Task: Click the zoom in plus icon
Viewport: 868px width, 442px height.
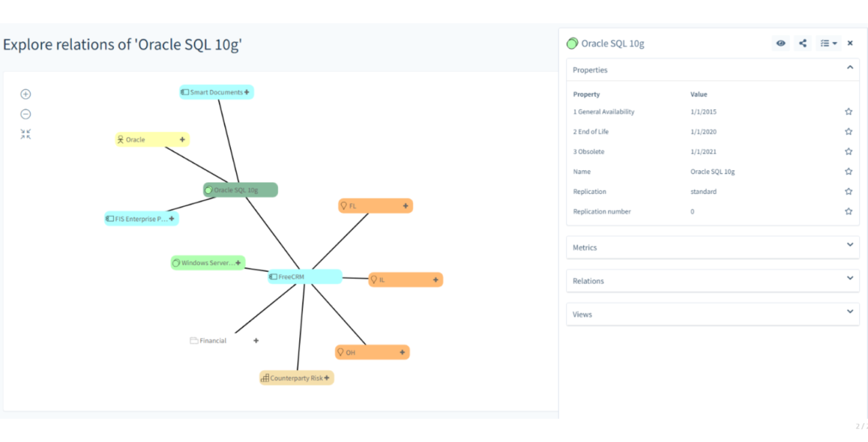Action: 26,94
